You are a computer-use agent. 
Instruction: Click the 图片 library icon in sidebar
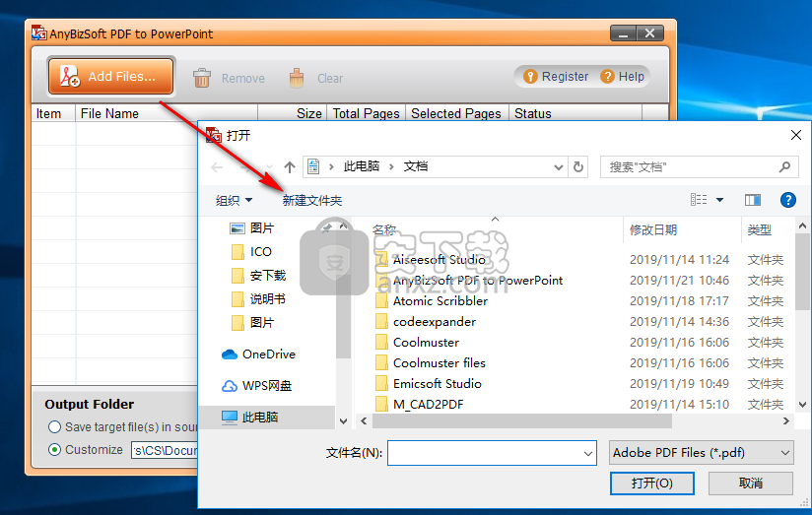237,228
